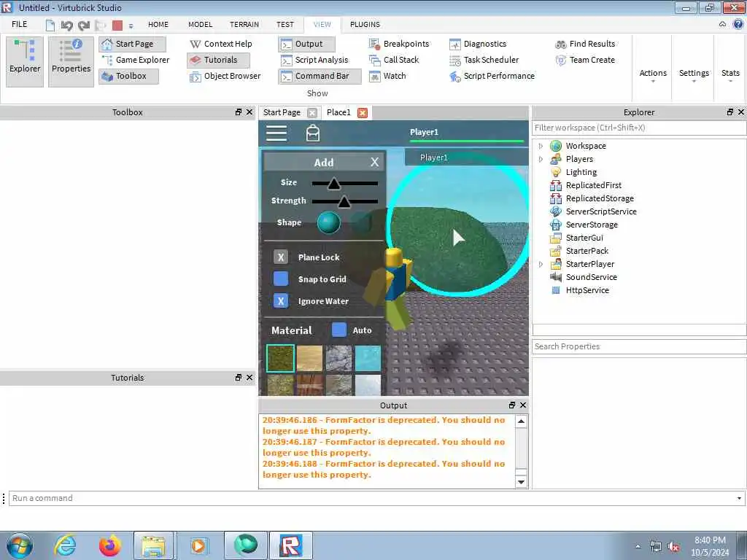The image size is (747, 560).
Task: Open Game Explorer from the ribbon
Action: point(136,60)
